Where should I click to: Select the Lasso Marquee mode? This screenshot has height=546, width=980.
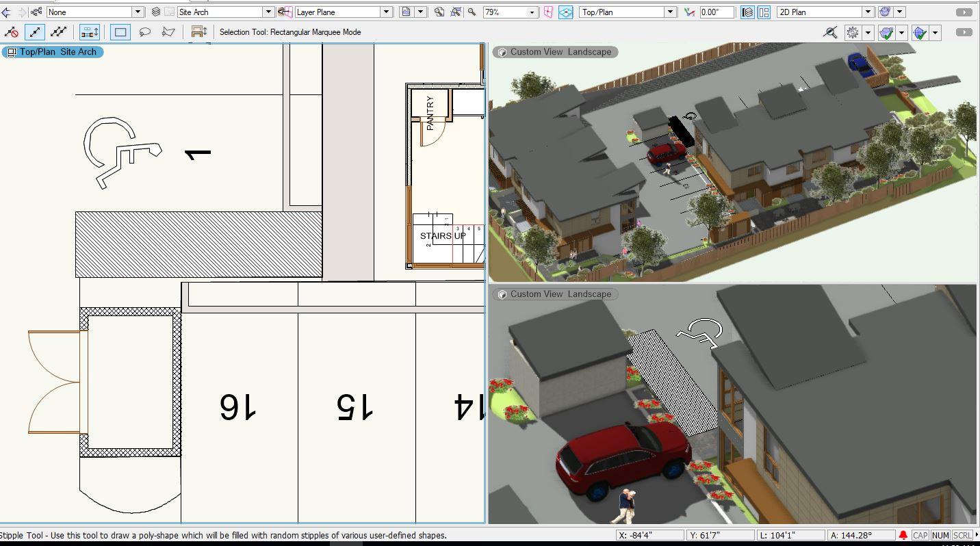tap(144, 32)
